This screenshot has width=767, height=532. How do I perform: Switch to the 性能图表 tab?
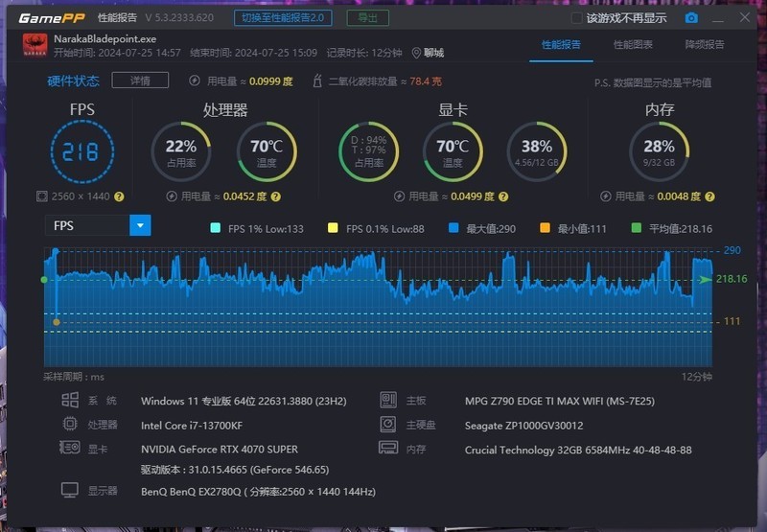633,44
